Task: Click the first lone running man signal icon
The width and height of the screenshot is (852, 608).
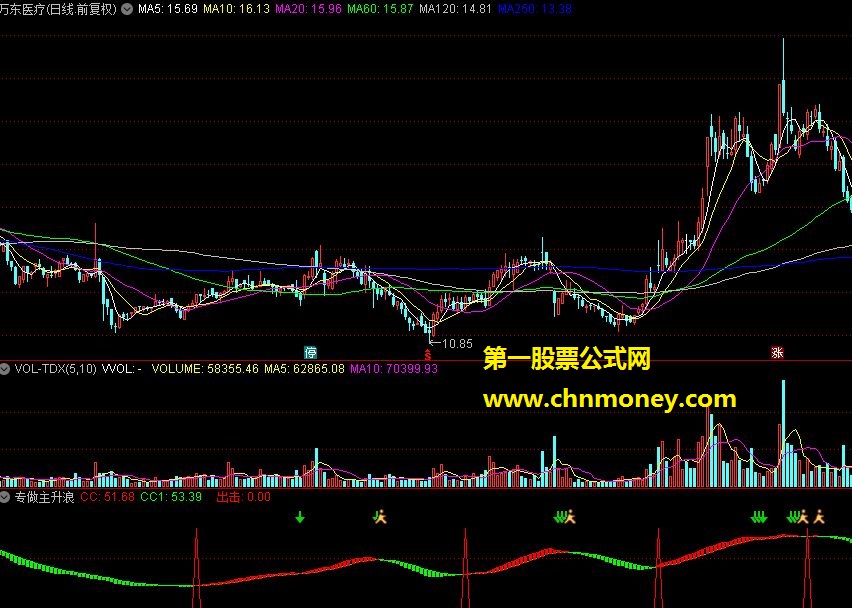Action: tap(380, 517)
